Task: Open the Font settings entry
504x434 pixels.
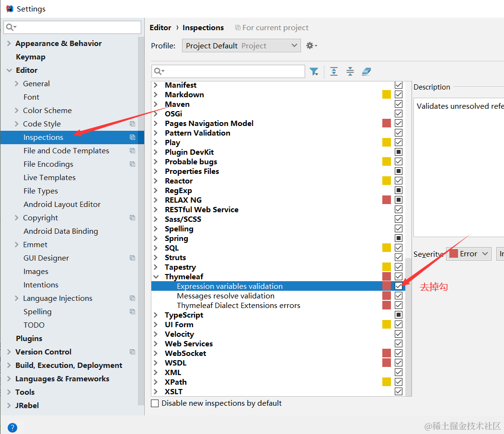Action: (x=31, y=97)
